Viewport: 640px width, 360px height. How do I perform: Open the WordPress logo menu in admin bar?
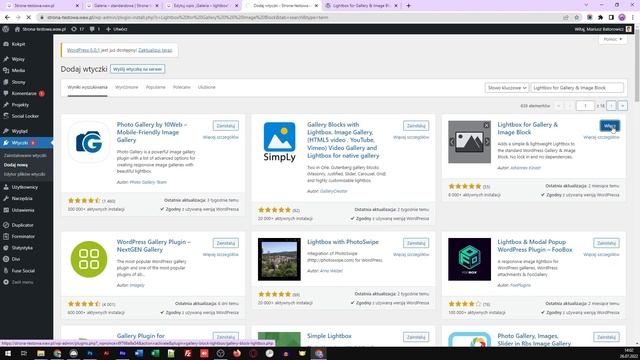[x=6, y=29]
